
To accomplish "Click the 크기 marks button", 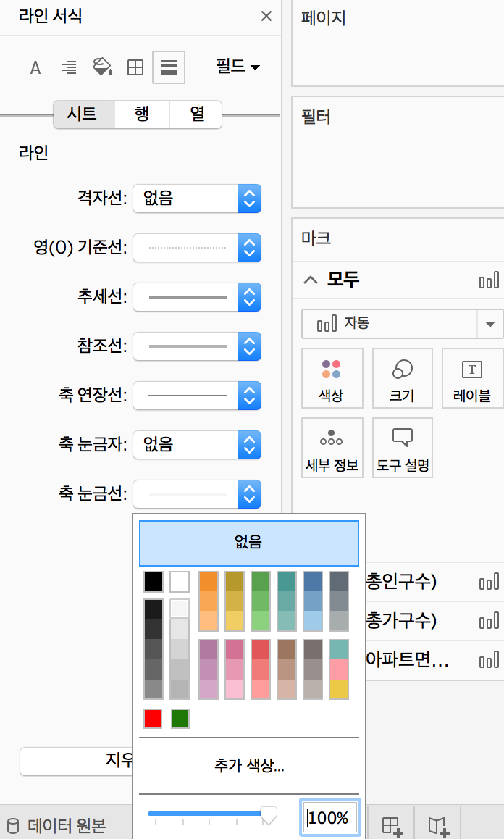I will click(x=403, y=378).
